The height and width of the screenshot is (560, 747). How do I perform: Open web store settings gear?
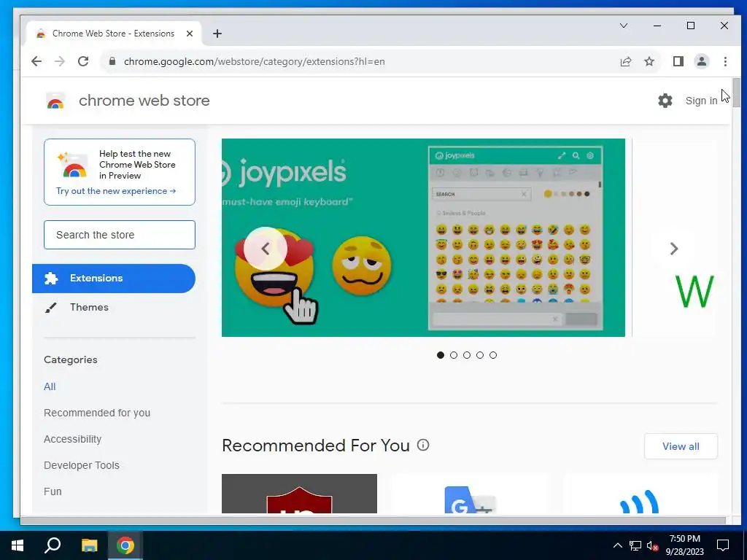click(x=665, y=101)
